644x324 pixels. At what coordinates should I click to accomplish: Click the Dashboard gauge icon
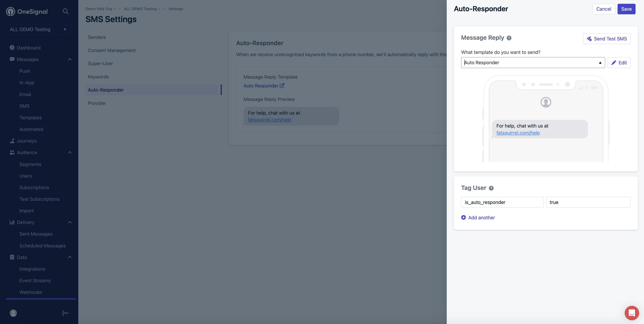(x=12, y=48)
